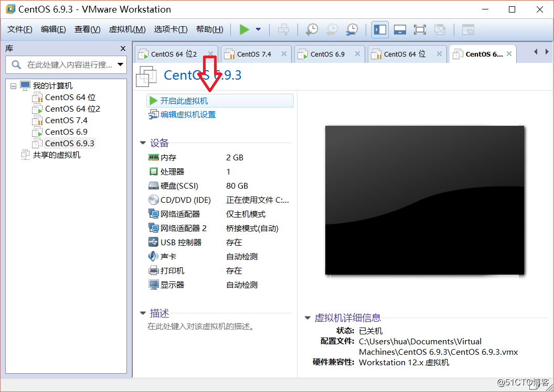554x392 pixels.
Task: Select 我的计算机 in the library tree
Action: coord(52,86)
